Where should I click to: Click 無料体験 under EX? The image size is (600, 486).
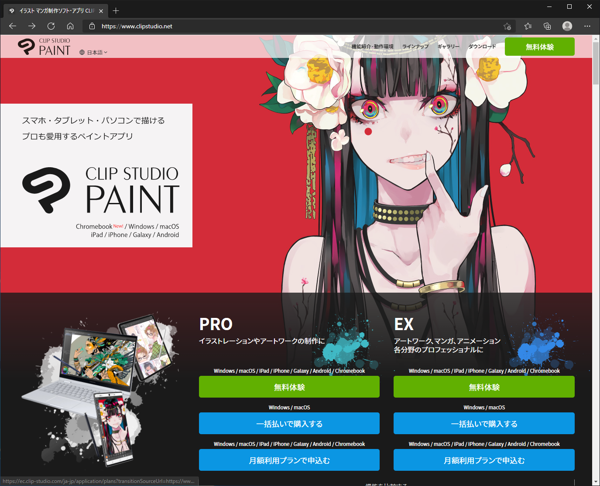tap(484, 387)
